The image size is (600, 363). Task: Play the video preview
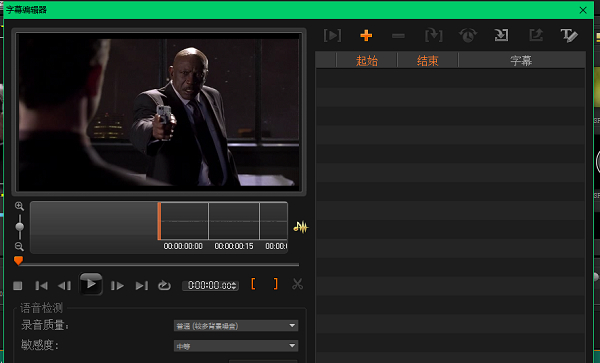click(91, 284)
